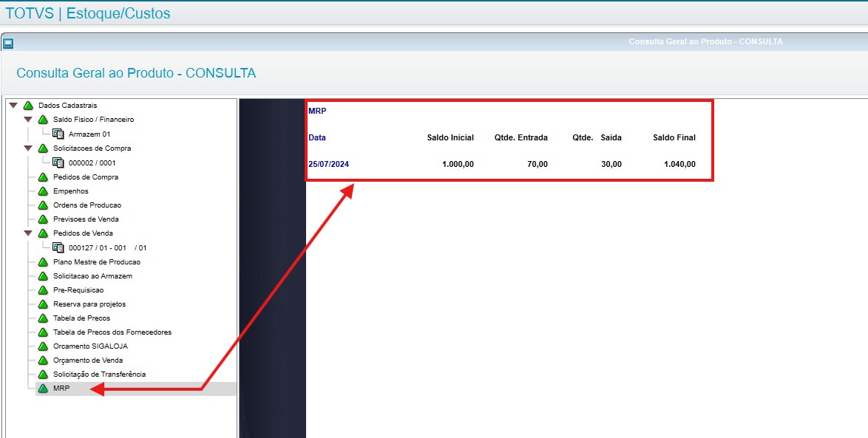The width and height of the screenshot is (868, 438).
Task: Collapse the Saldo Fisico / Financeiro node
Action: coord(28,120)
